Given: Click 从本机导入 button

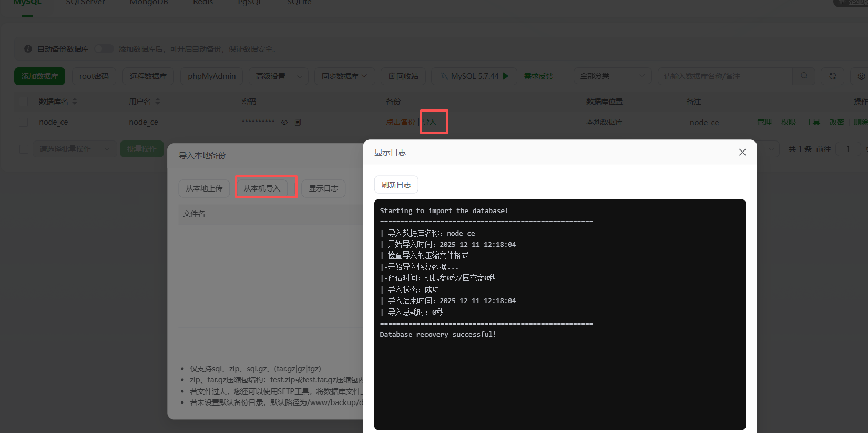Looking at the screenshot, I should pyautogui.click(x=262, y=188).
